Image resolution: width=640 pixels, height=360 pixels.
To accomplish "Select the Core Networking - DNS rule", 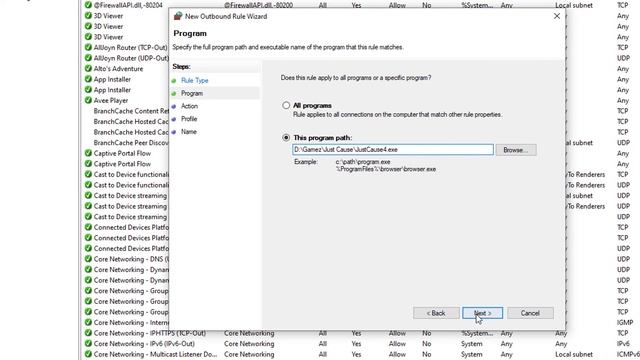I will tap(131, 259).
